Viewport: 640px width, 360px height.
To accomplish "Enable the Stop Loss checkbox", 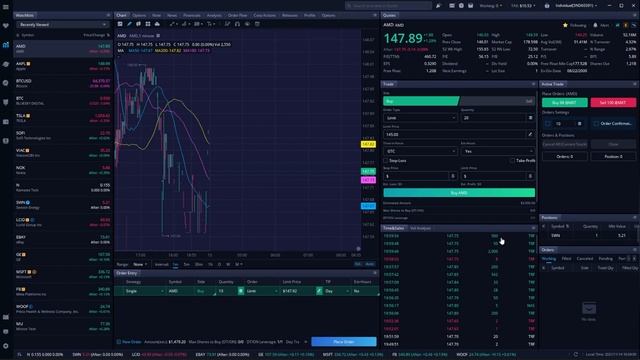I will click(x=386, y=161).
